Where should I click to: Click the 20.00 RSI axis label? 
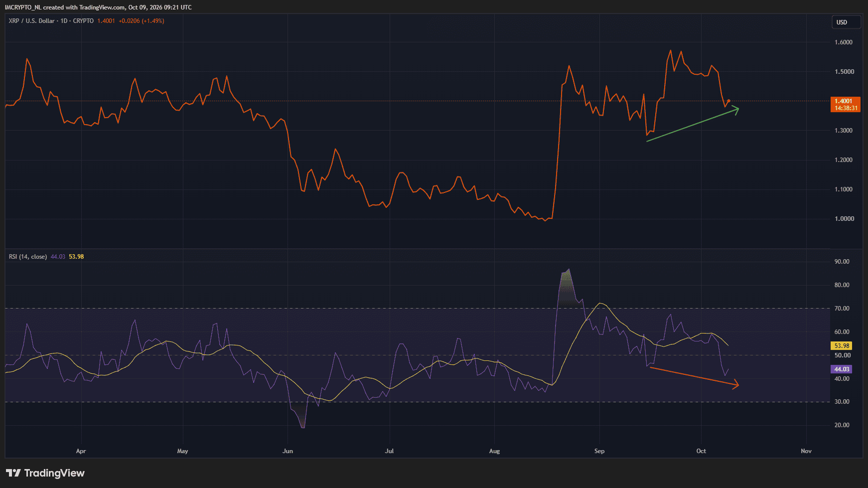coord(842,425)
